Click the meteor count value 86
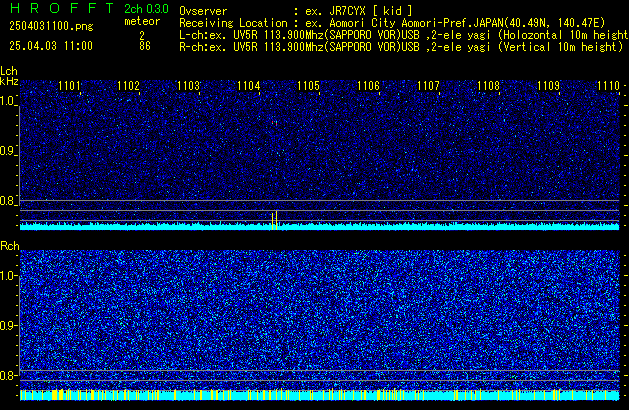Screen dimensions: 629x410 (145, 46)
